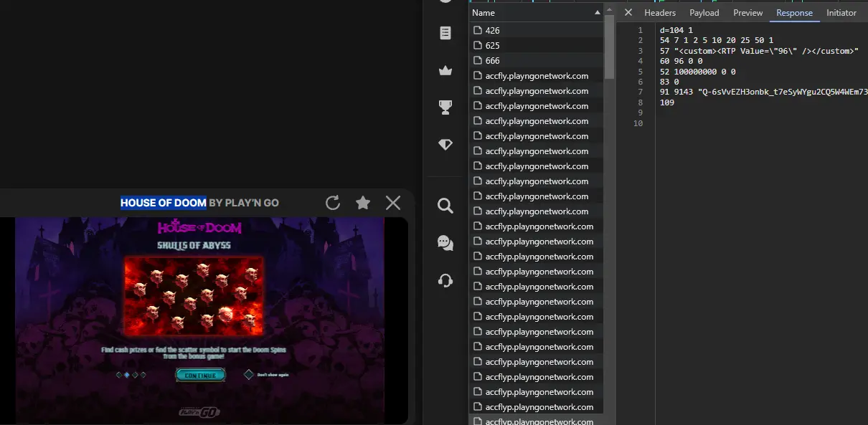The width and height of the screenshot is (868, 425).
Task: Click the response line starting "91 9143"
Action: coord(764,92)
